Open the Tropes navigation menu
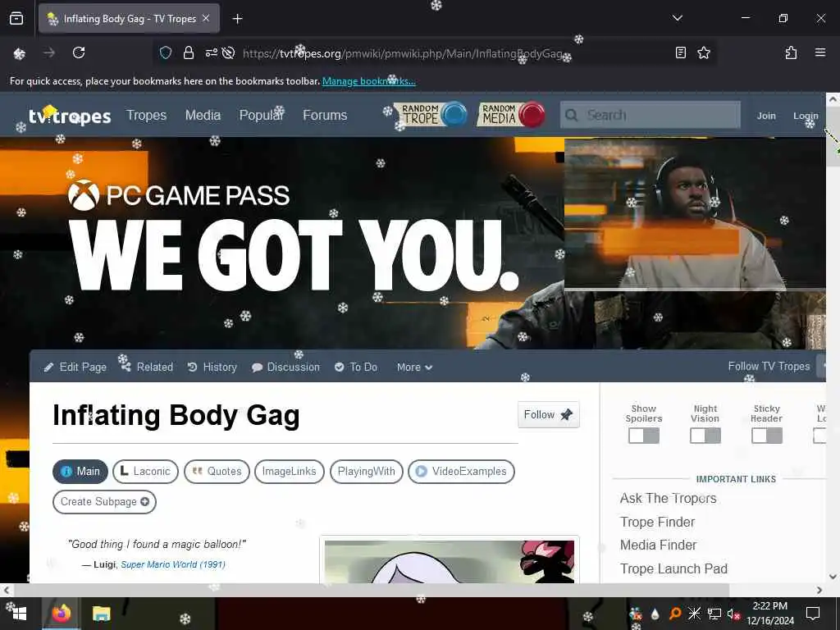840x630 pixels. click(146, 115)
